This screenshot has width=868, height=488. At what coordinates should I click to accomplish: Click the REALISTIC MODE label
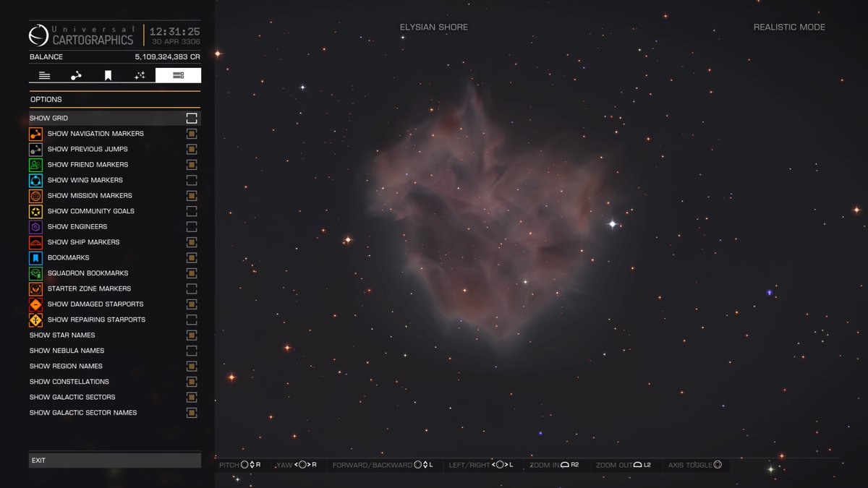click(x=789, y=27)
